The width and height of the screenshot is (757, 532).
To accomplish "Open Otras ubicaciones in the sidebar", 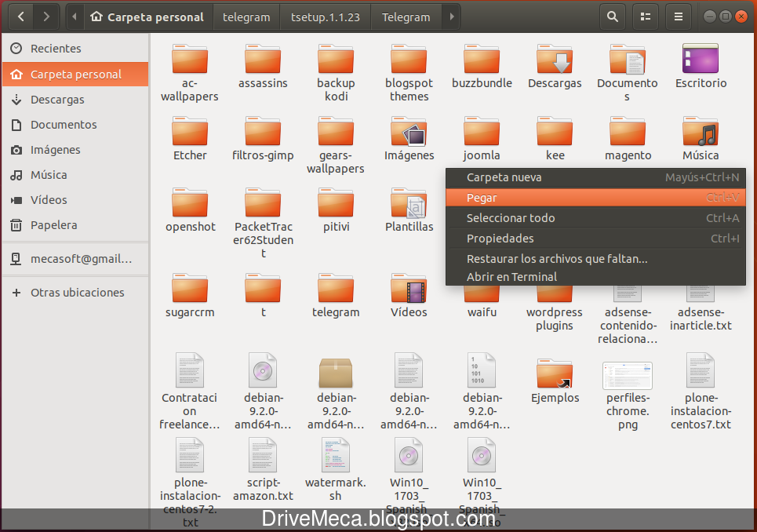I will 75,293.
